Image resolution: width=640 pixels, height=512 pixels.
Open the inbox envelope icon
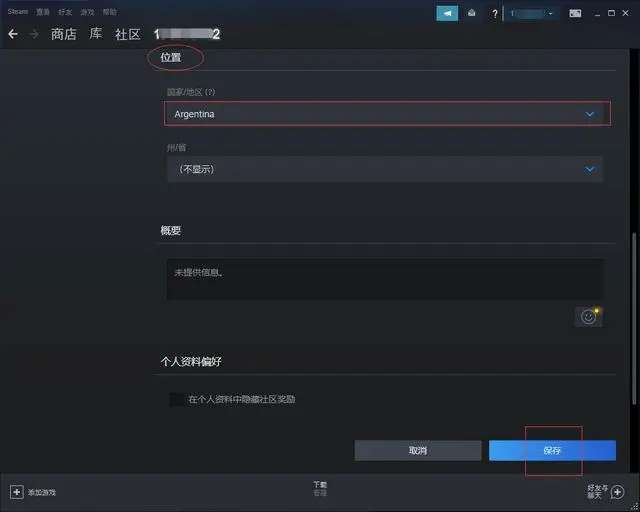point(472,13)
